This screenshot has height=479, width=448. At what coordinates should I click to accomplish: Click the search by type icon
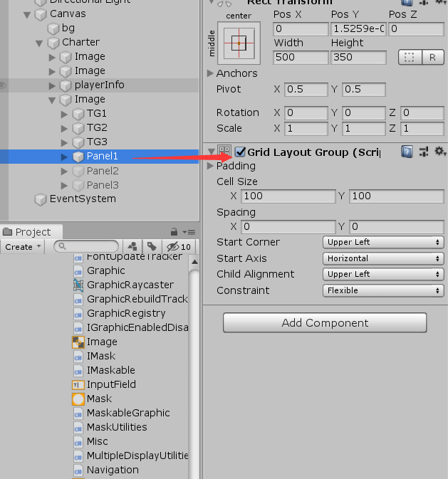pyautogui.click(x=132, y=246)
